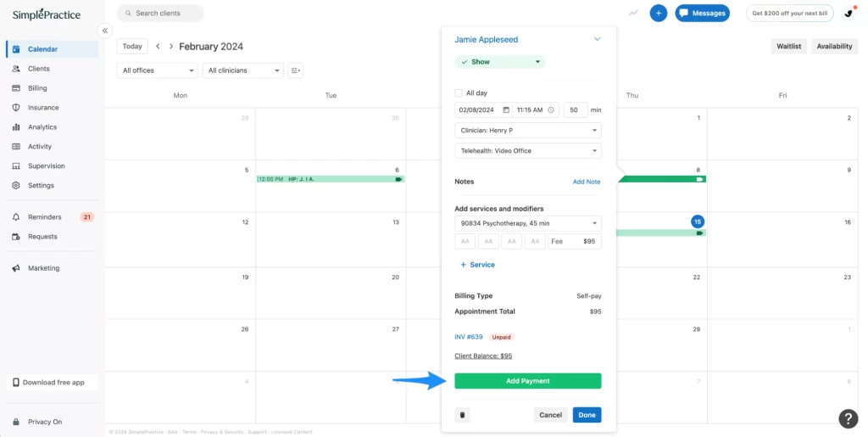Open invoice INV #639 link
Viewport: 868px width, 437px height.
[469, 337]
